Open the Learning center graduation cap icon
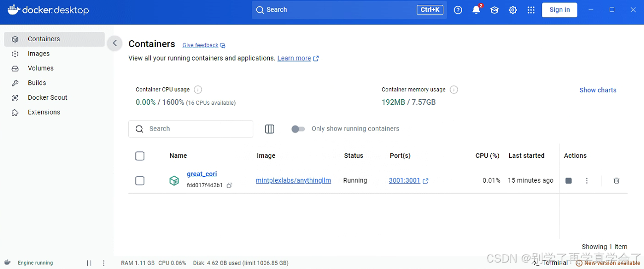The width and height of the screenshot is (644, 269). point(494,10)
